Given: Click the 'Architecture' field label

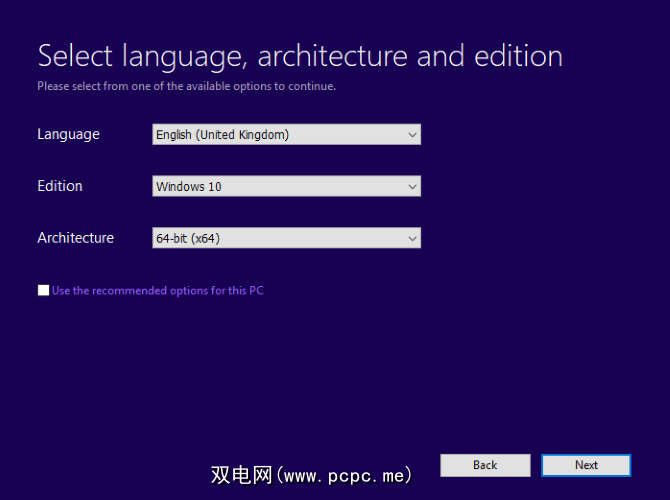Looking at the screenshot, I should [x=76, y=238].
